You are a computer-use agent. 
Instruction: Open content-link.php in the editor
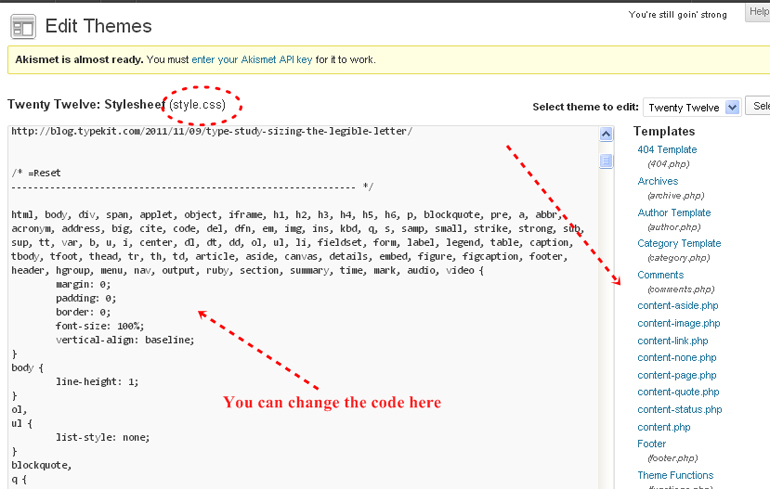click(x=672, y=341)
